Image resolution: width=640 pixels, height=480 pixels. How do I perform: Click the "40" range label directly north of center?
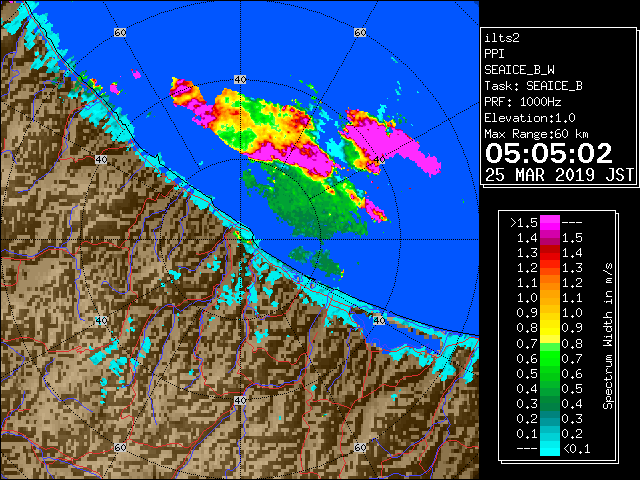pos(240,80)
